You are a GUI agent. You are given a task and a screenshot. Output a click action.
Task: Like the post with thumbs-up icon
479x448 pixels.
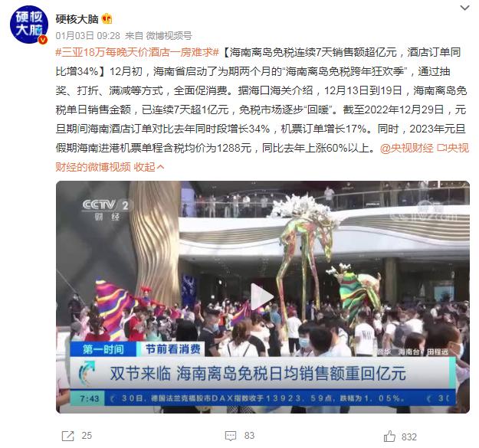(x=389, y=437)
